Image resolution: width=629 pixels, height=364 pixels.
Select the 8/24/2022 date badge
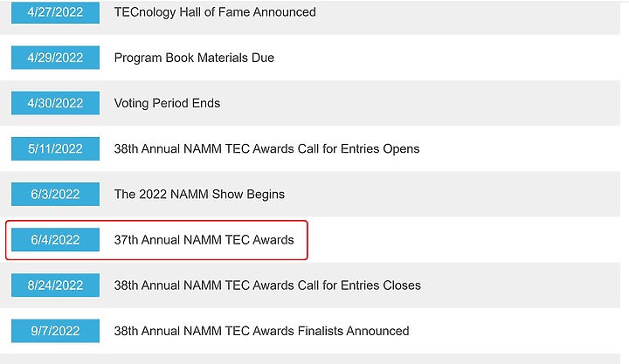click(x=55, y=285)
